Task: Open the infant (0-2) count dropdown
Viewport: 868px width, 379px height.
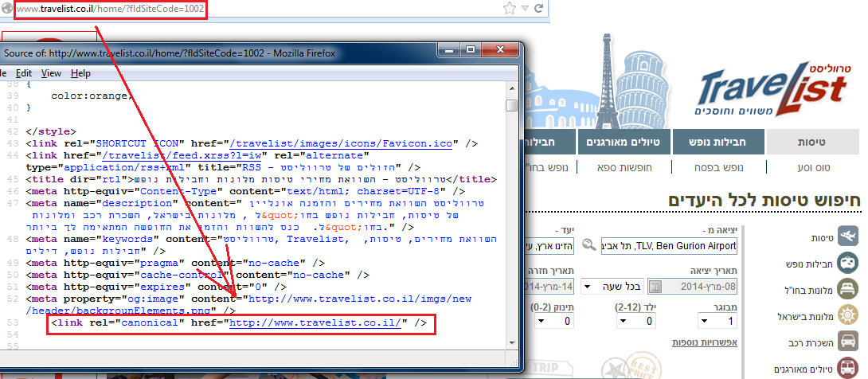Action: click(x=553, y=321)
